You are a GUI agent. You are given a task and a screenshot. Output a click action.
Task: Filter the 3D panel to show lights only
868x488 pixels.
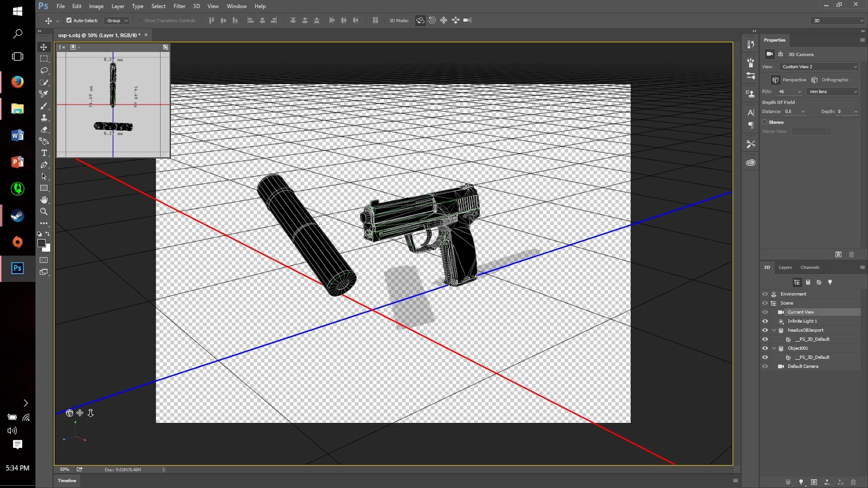(830, 282)
